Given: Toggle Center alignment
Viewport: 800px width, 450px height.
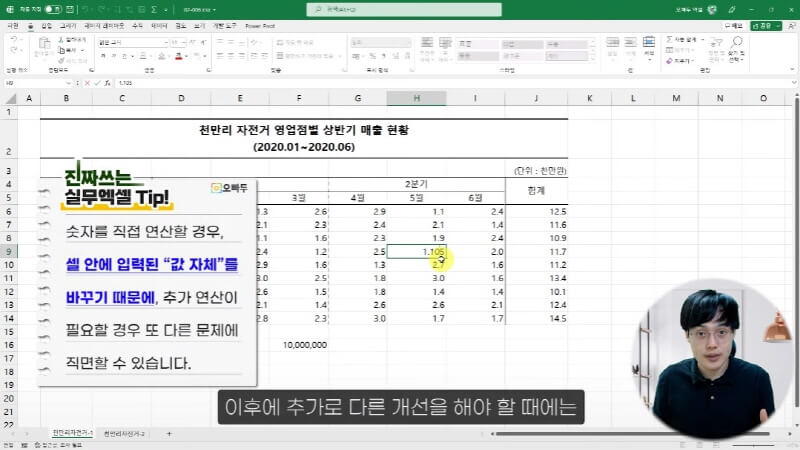Looking at the screenshot, I should [x=232, y=56].
